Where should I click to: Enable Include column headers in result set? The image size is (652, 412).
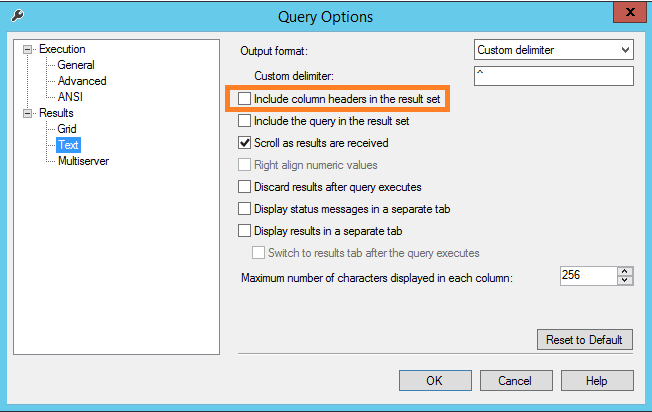click(x=245, y=99)
